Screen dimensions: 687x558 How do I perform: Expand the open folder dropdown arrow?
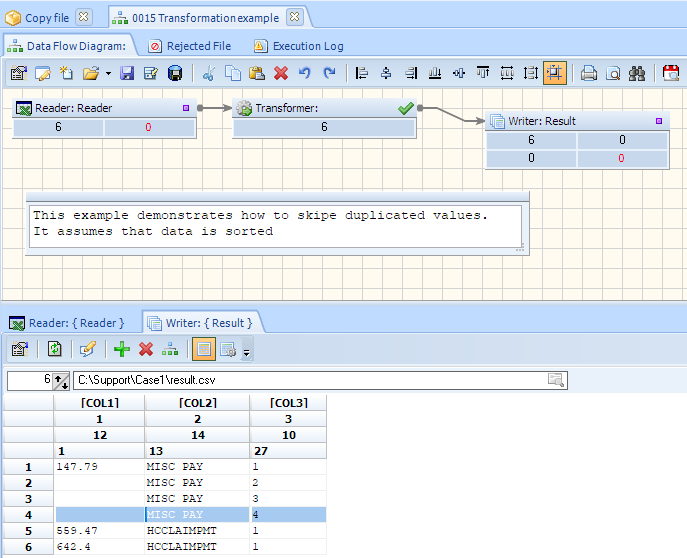point(108,73)
